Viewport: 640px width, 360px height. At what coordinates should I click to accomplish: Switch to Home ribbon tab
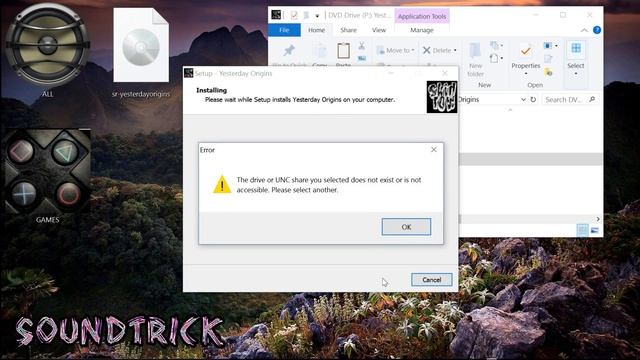click(316, 30)
